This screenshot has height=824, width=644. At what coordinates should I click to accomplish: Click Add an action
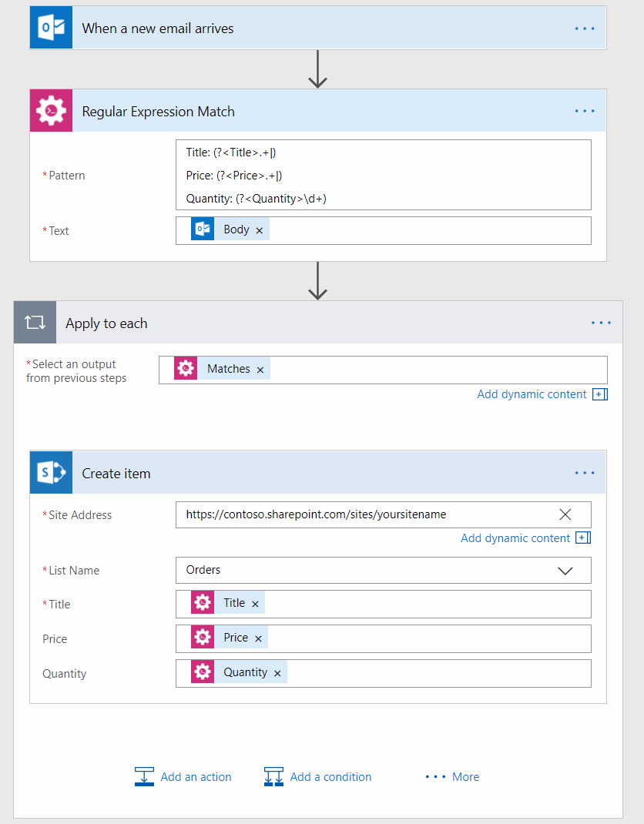click(195, 777)
